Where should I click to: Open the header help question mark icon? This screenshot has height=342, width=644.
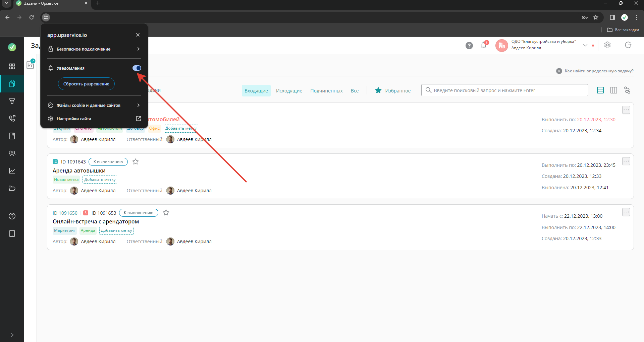(x=469, y=46)
